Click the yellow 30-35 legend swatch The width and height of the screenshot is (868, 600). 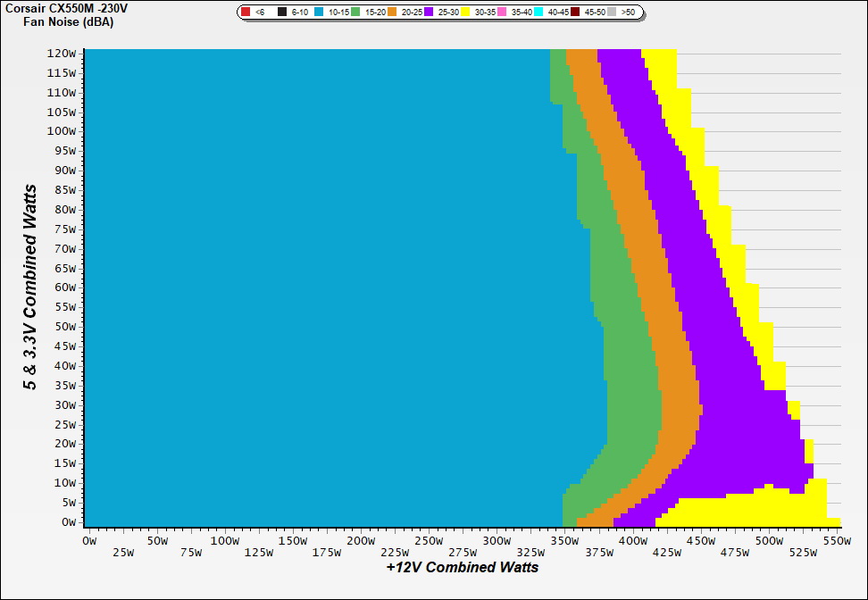(x=465, y=12)
